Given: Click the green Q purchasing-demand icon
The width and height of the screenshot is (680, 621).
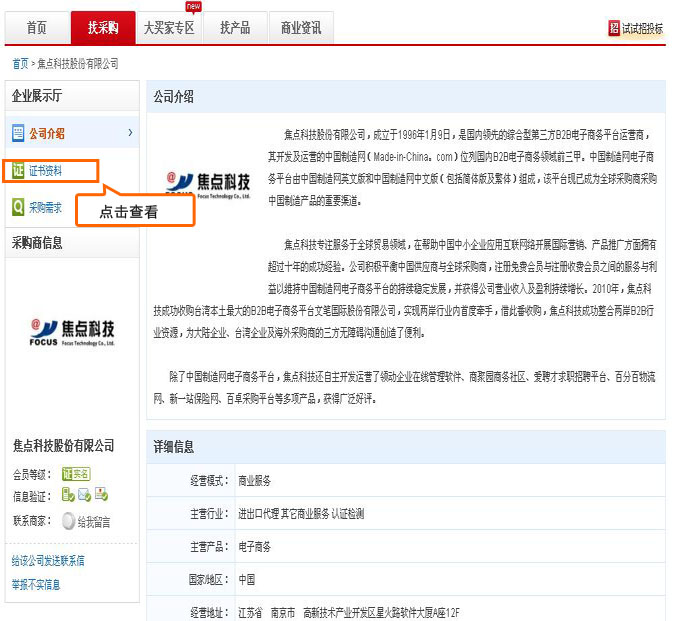Looking at the screenshot, I should click(18, 207).
